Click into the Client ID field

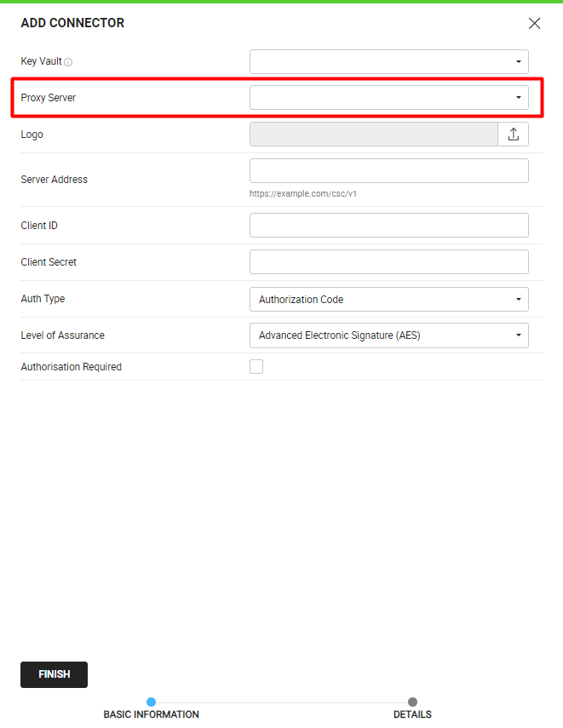tap(389, 225)
